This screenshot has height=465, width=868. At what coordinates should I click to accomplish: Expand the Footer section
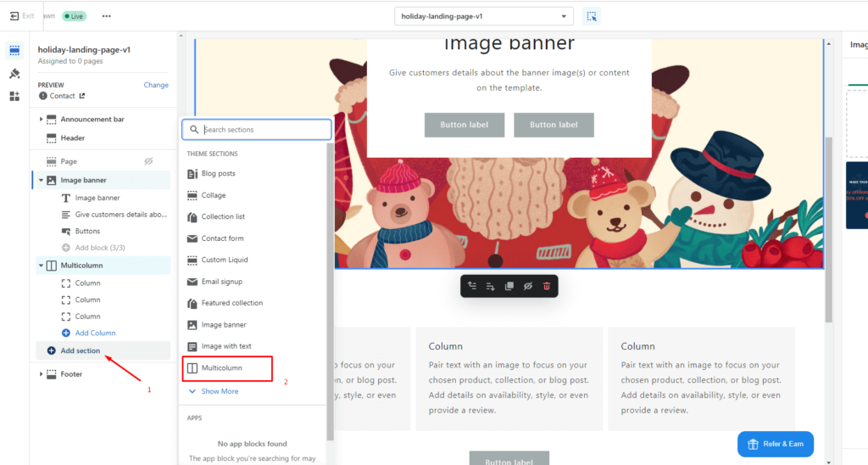[41, 374]
